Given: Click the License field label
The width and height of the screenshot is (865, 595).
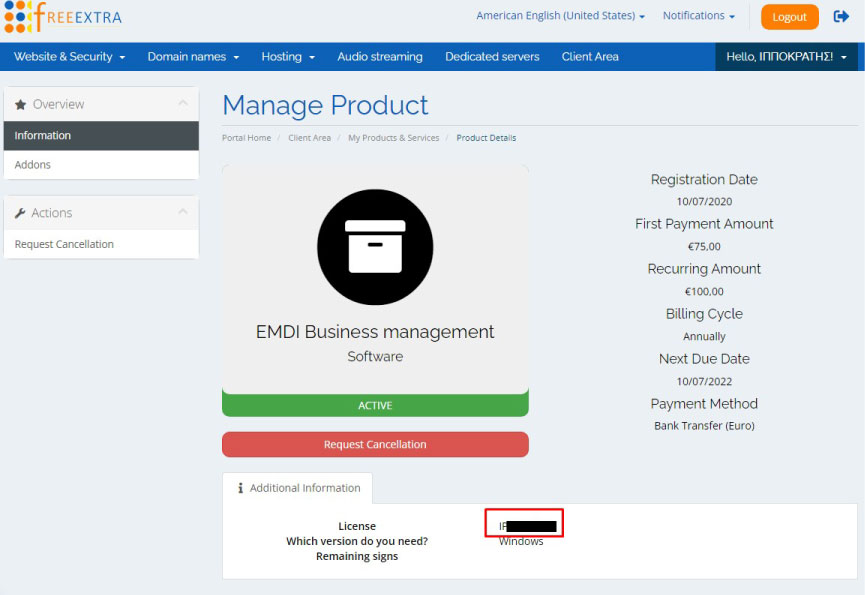Looking at the screenshot, I should coord(357,527).
